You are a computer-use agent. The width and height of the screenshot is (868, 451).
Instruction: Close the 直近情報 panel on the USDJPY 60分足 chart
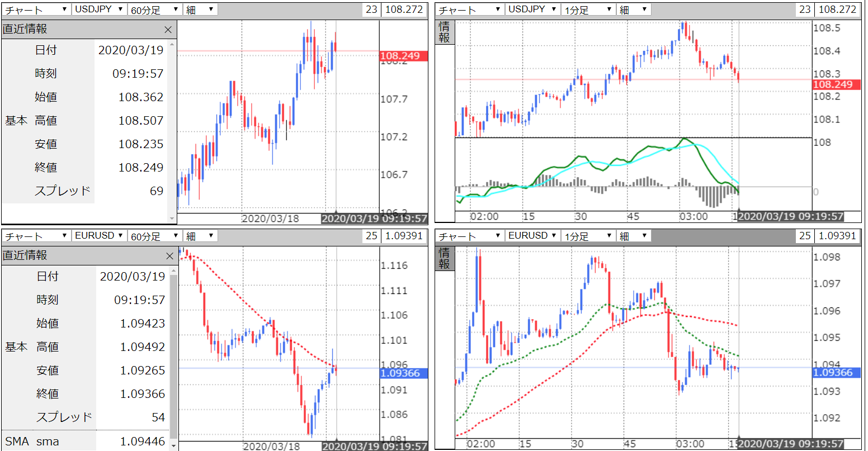tap(168, 30)
